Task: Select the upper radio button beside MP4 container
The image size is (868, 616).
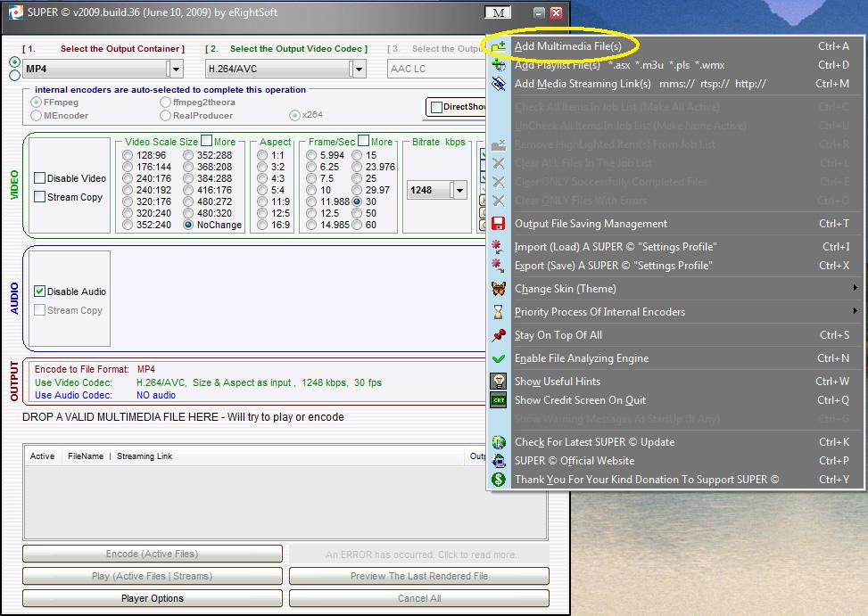Action: tap(15, 62)
